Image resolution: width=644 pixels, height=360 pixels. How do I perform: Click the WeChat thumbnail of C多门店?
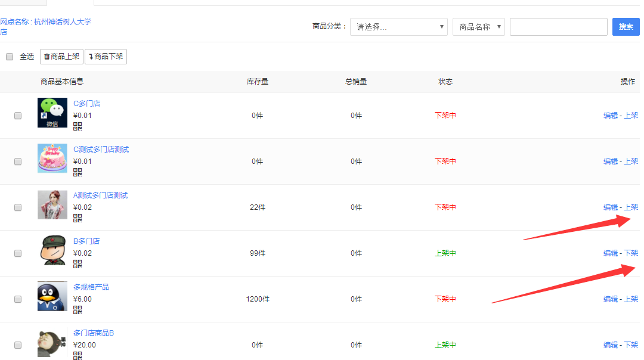click(52, 113)
